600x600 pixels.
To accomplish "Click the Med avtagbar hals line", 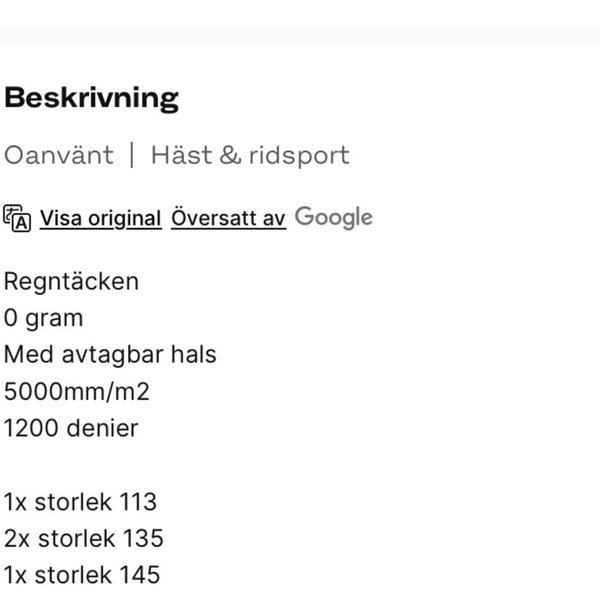I will [110, 354].
